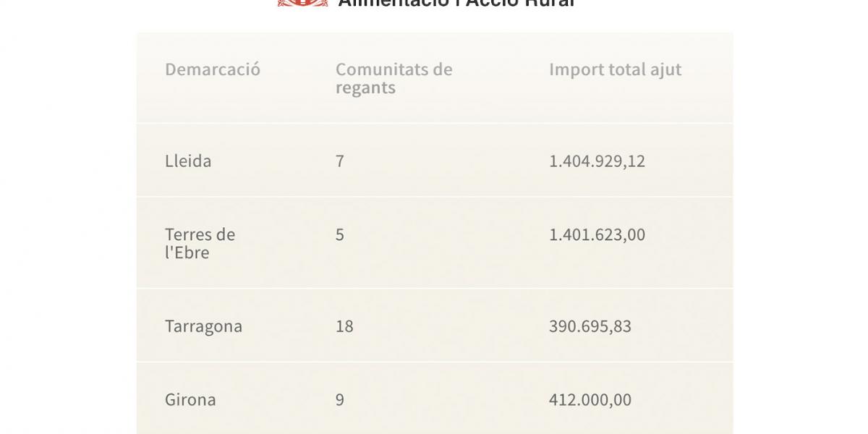Image resolution: width=868 pixels, height=434 pixels.
Task: Click the amount 1.401.623,00
Action: (x=597, y=235)
